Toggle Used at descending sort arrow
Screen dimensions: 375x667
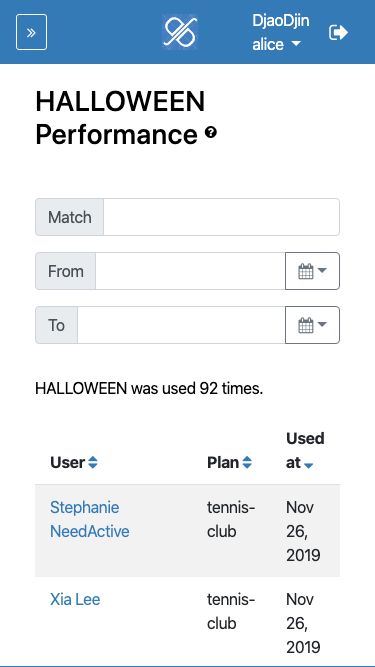click(x=309, y=466)
